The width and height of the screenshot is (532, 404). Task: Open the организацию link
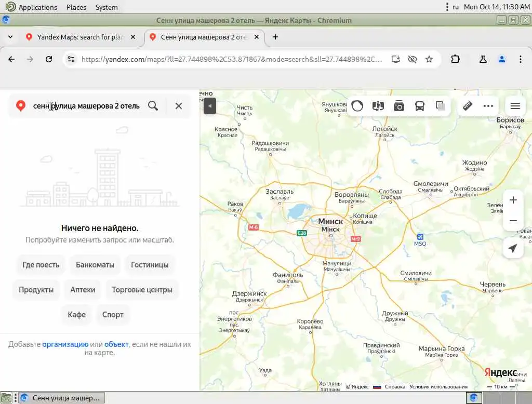65,344
